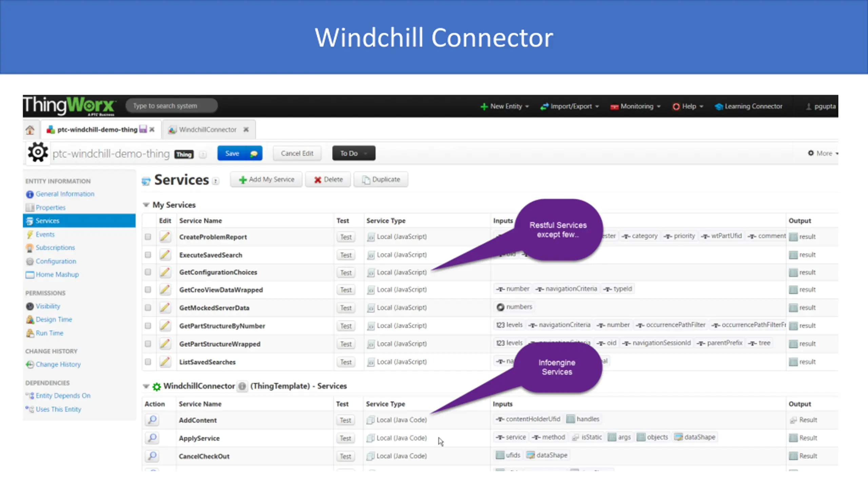868x488 pixels.
Task: Open General Information in sidebar
Action: (x=65, y=194)
